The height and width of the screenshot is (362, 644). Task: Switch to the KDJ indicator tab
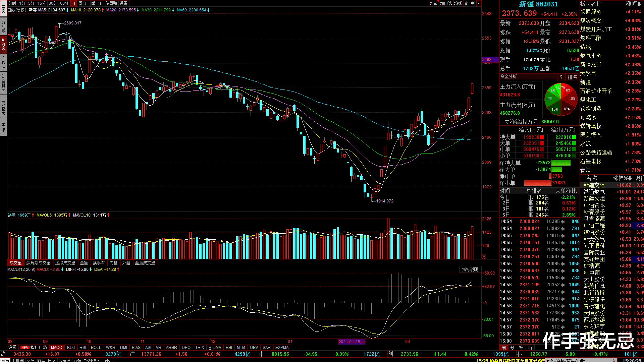coord(71,348)
